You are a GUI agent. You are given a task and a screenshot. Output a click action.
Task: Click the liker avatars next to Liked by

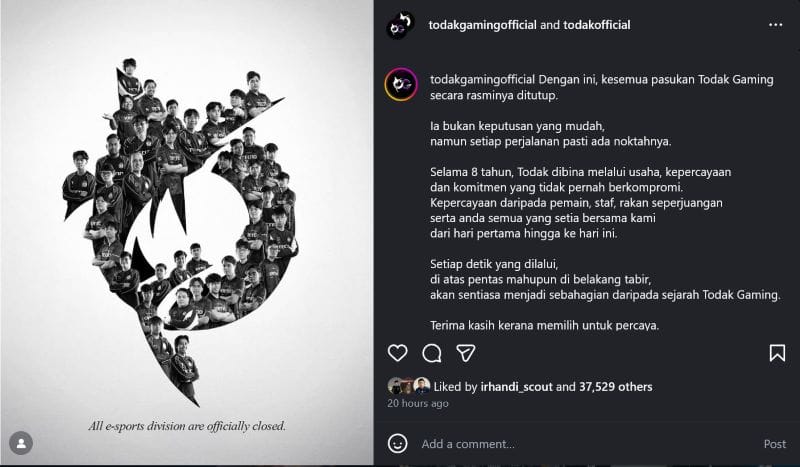[x=408, y=386]
